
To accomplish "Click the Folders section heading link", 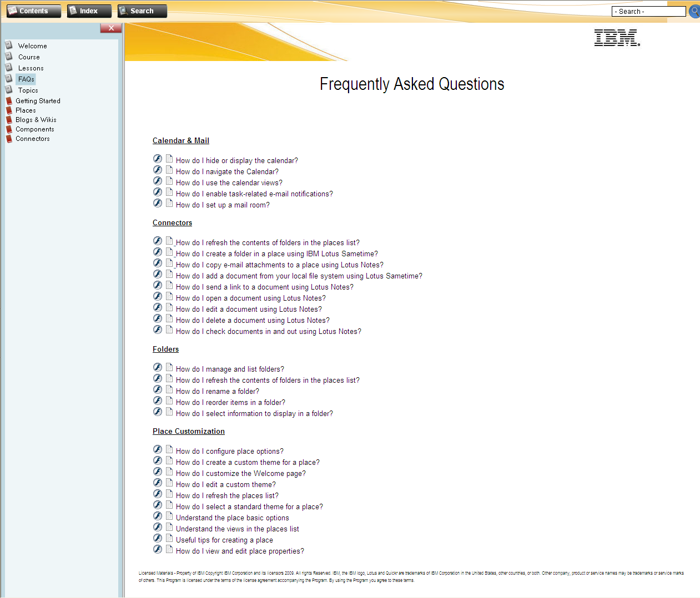I will click(x=165, y=349).
